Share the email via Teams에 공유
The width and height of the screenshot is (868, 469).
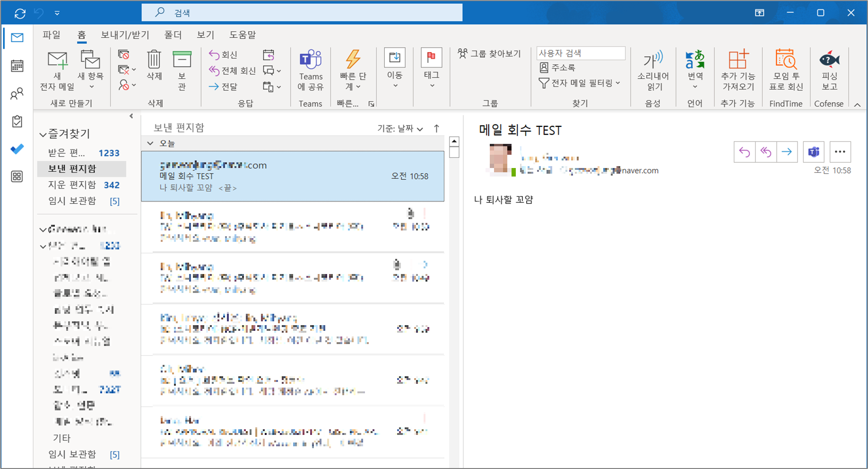(x=311, y=70)
